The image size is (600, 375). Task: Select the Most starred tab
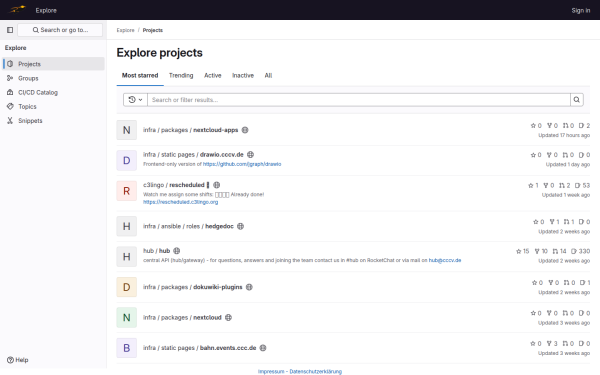140,75
